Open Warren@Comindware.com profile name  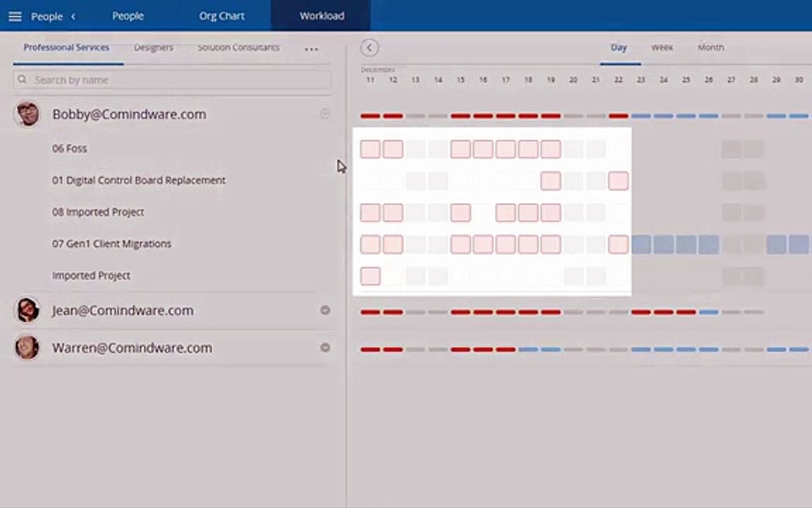pos(132,348)
